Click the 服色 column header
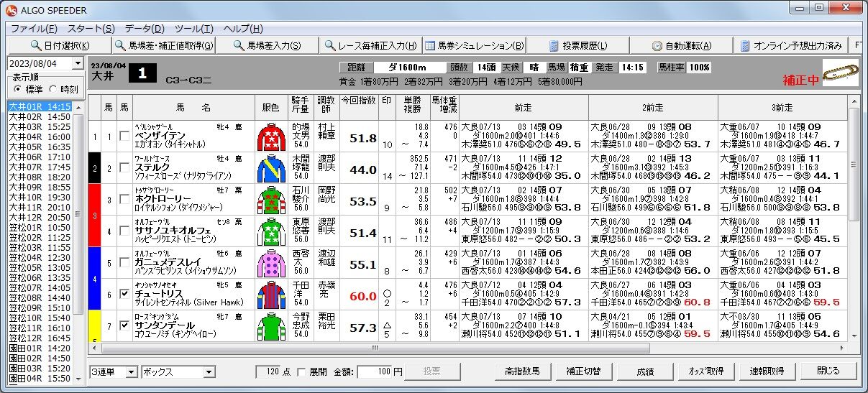The image size is (868, 393). [x=270, y=107]
